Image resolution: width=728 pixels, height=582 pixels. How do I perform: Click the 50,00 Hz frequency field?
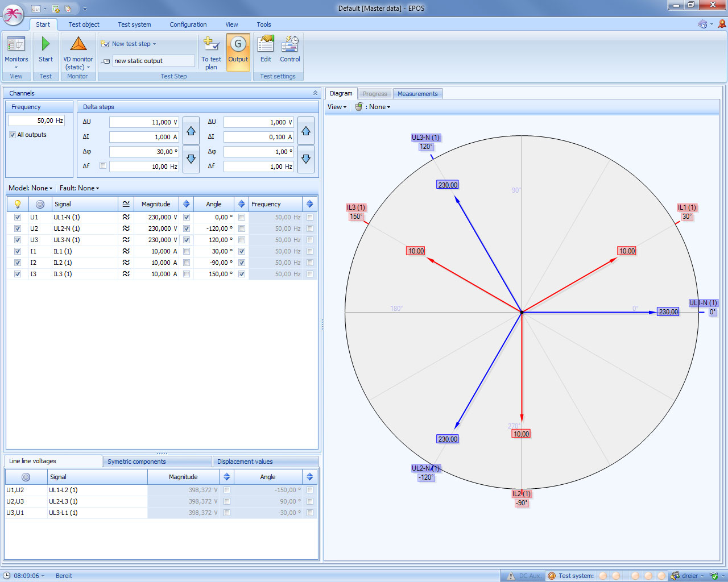(36, 120)
